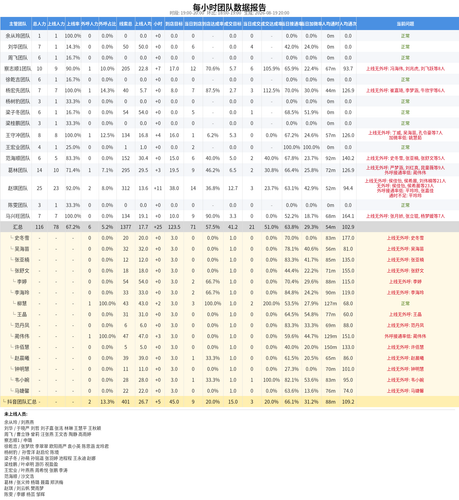Select the +11 hourly change cell
The image size is (459, 500).
pyautogui.click(x=158, y=188)
